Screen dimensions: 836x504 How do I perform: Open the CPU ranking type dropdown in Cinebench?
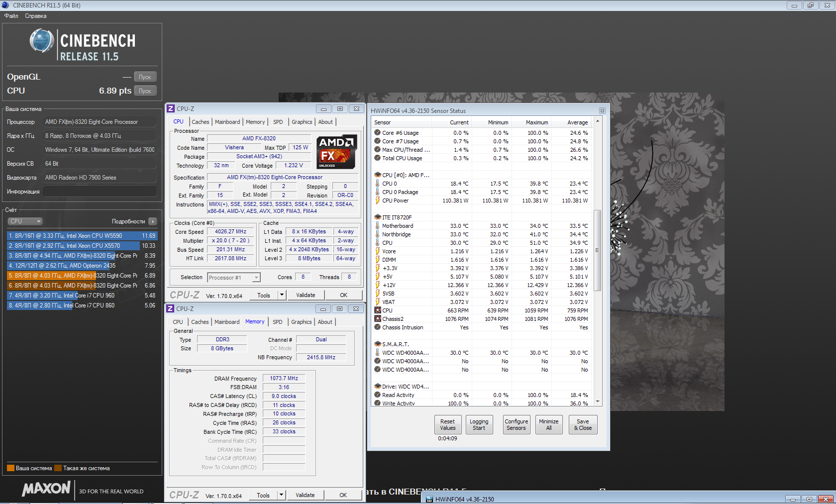[25, 221]
